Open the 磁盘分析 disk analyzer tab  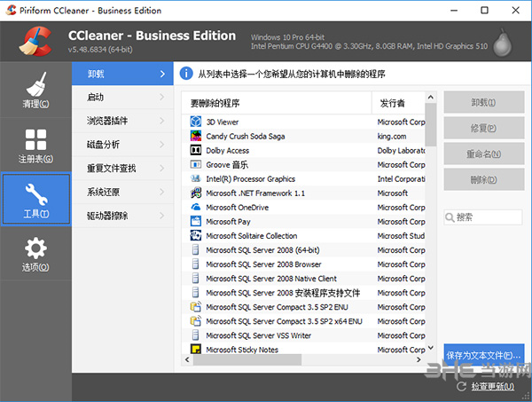point(122,145)
